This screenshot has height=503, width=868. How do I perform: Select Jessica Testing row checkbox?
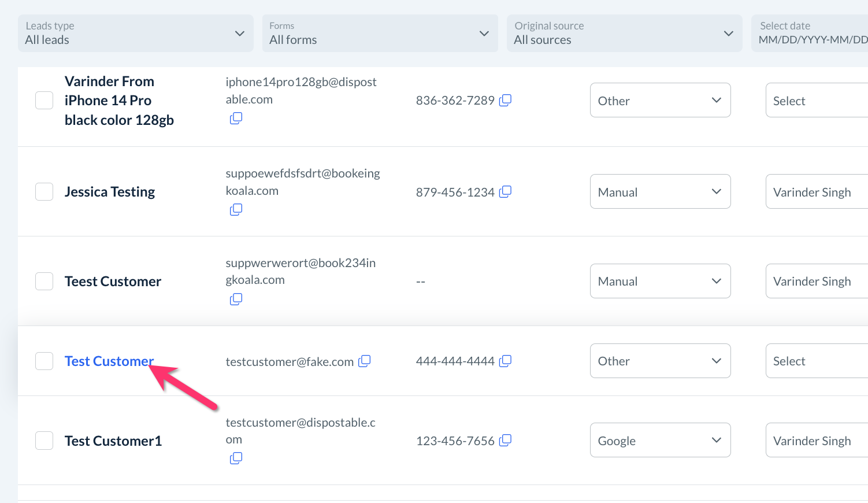click(x=44, y=192)
